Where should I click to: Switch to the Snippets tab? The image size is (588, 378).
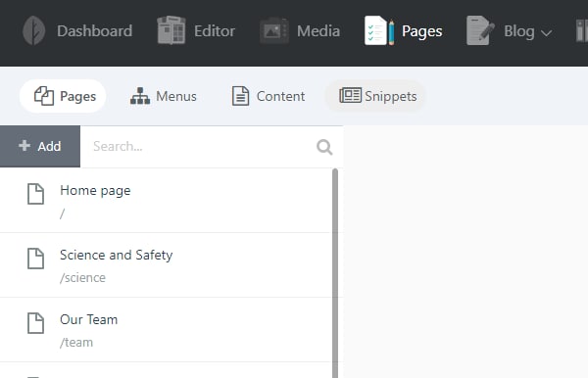pyautogui.click(x=376, y=96)
